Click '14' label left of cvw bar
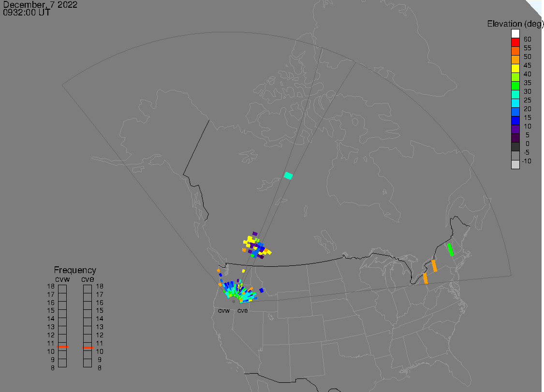This screenshot has height=392, width=544. 51,319
